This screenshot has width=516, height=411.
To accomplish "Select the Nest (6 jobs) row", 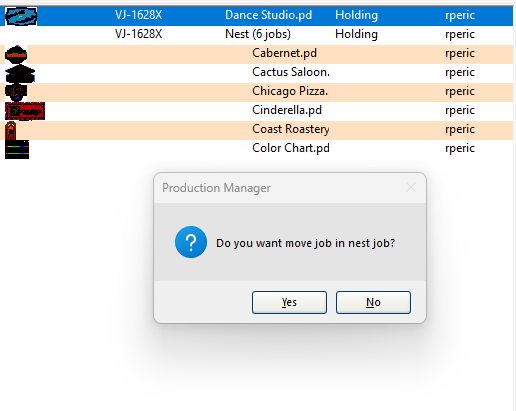I will 257,34.
